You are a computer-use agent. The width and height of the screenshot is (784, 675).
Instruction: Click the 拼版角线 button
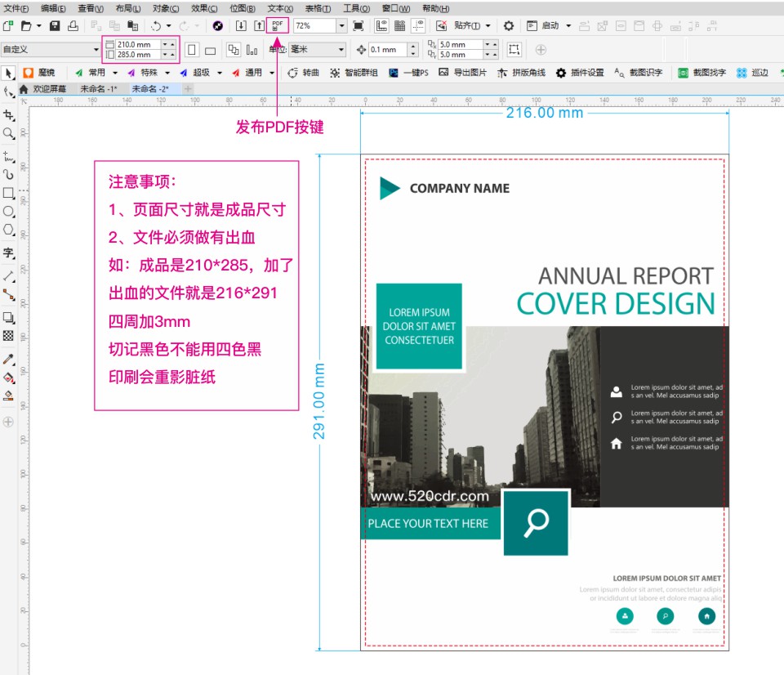pos(522,73)
